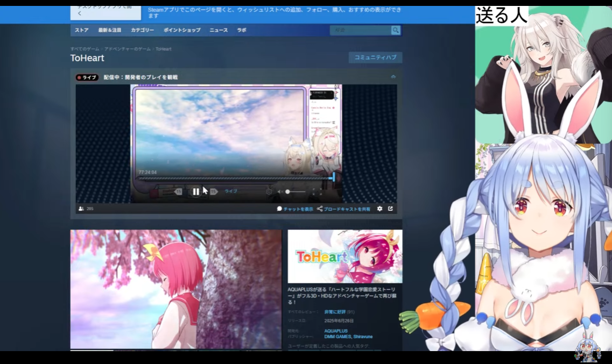Screen dimensions: 612x364
Task: Open the broadcast player quality settings gear
Action: 269,191
